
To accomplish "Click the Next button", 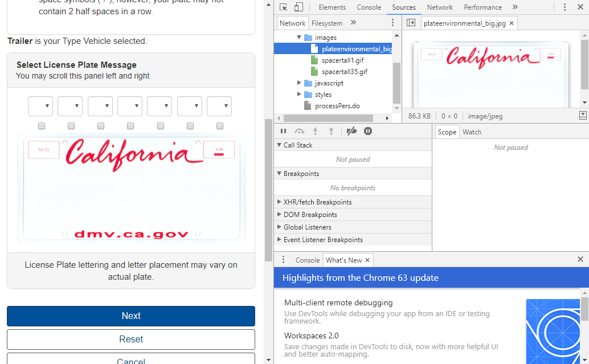I will [x=130, y=316].
